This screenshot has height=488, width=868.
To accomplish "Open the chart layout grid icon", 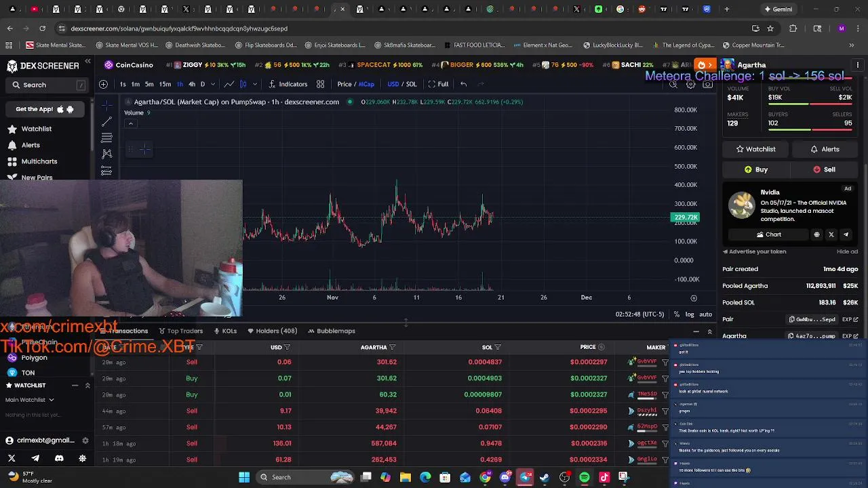I will point(320,84).
